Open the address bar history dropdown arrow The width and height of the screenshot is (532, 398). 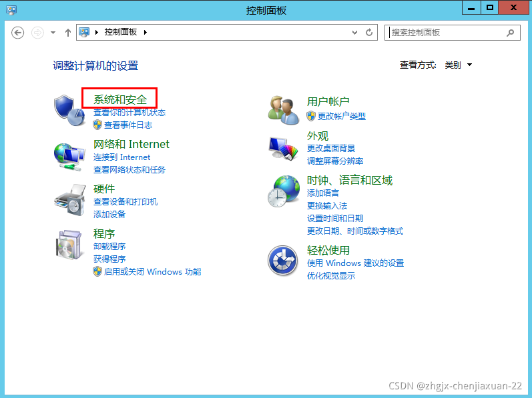355,32
